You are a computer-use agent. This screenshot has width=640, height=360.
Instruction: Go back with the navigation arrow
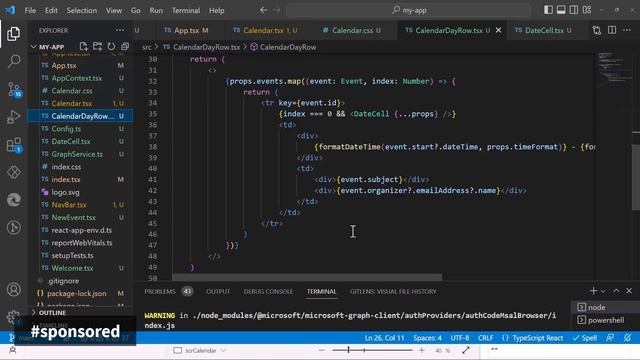tap(264, 10)
